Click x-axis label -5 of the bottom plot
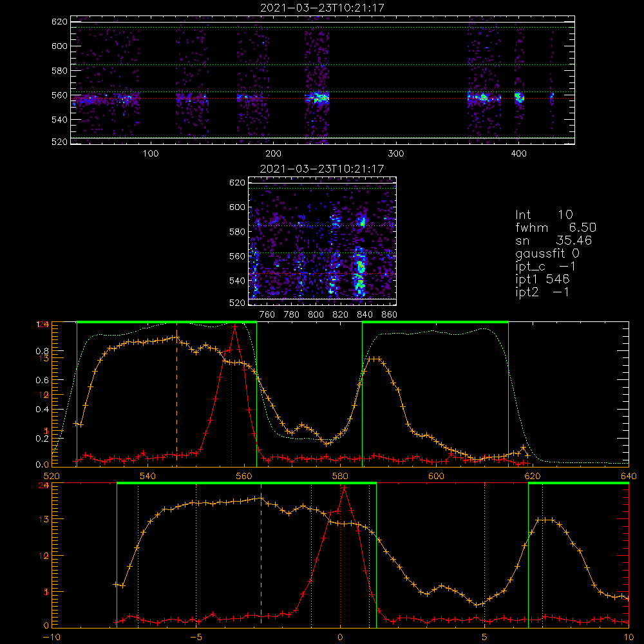Screen dimensions: 644x644 pos(196,637)
